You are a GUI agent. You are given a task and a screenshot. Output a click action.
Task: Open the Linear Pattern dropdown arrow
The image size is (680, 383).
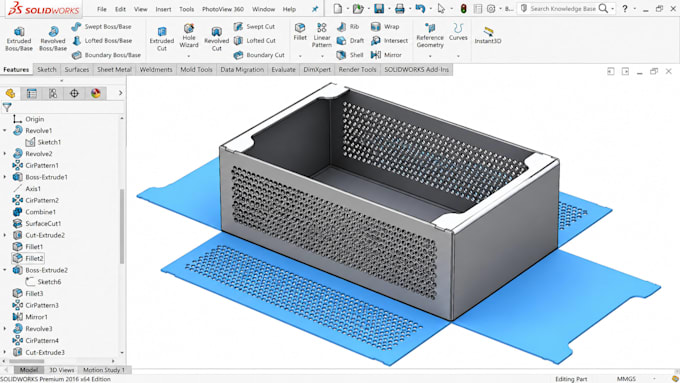click(x=322, y=56)
